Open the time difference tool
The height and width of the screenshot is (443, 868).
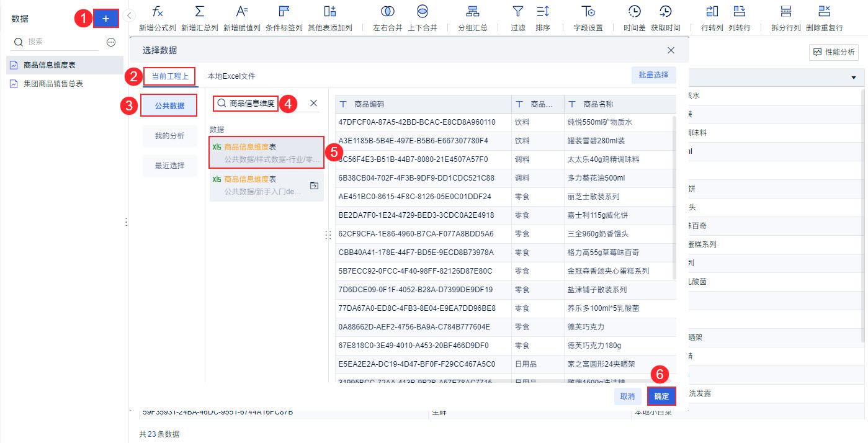[635, 19]
